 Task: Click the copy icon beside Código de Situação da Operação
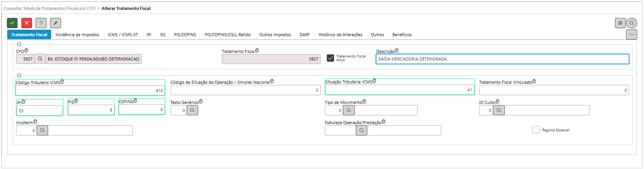[x=272, y=81]
